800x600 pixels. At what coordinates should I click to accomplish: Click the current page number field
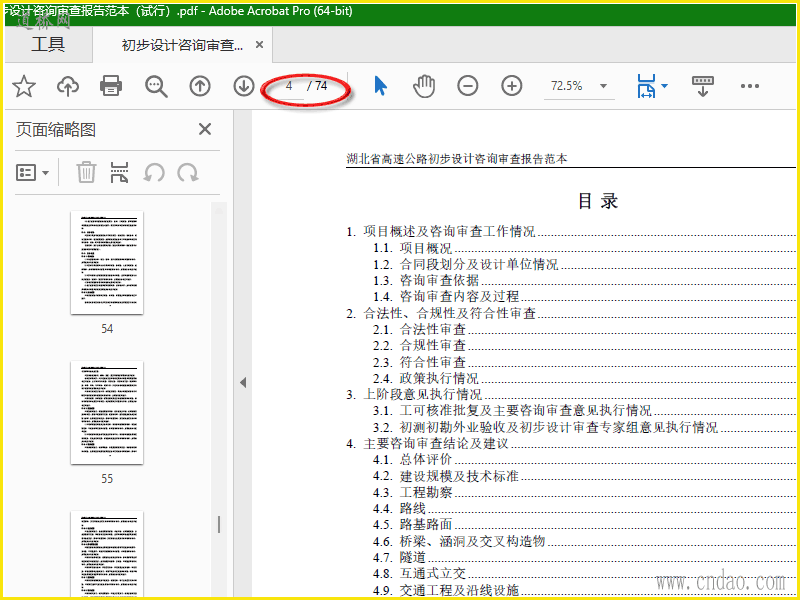(x=289, y=86)
